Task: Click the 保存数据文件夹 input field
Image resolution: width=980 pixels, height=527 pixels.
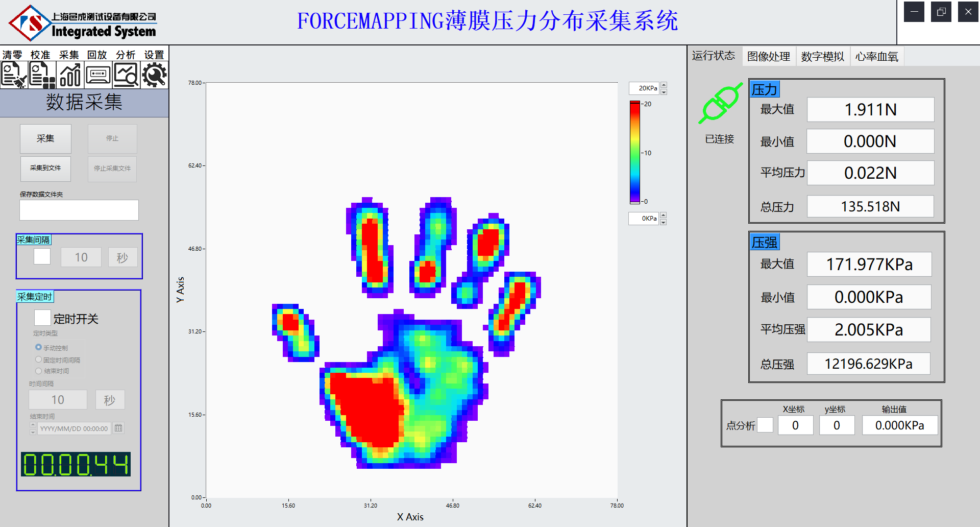Action: (x=79, y=210)
